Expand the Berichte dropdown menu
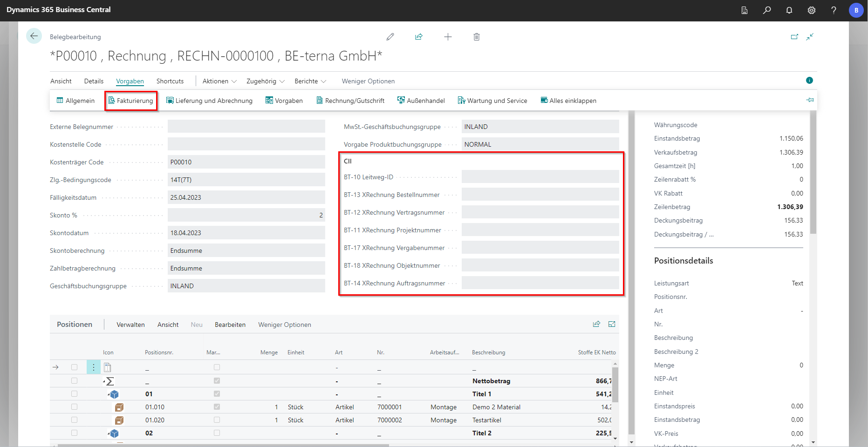The width and height of the screenshot is (868, 447). [310, 81]
